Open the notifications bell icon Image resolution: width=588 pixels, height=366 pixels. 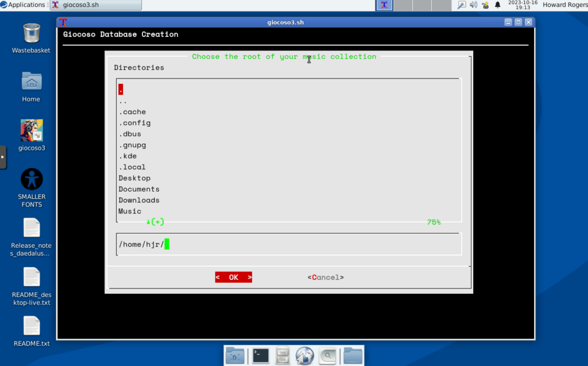tap(498, 5)
